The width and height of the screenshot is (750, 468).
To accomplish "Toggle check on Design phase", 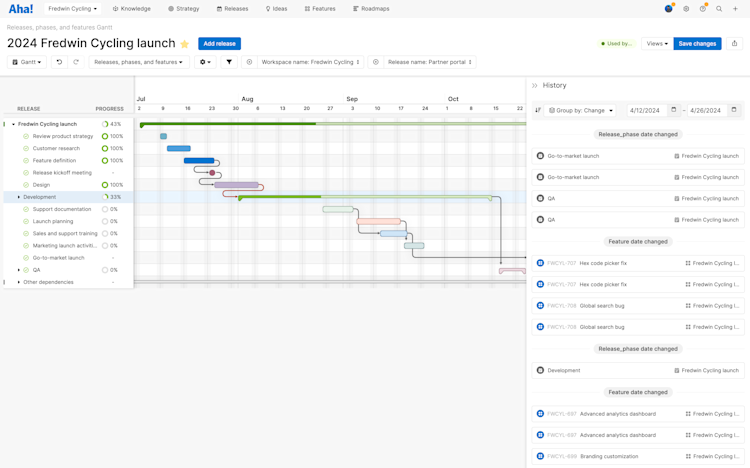I will [x=26, y=185].
